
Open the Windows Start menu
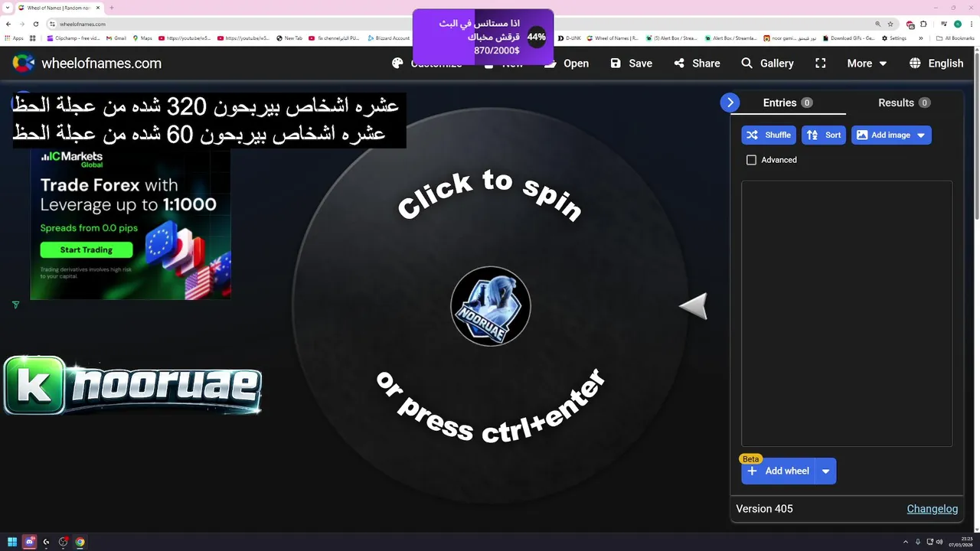point(12,542)
